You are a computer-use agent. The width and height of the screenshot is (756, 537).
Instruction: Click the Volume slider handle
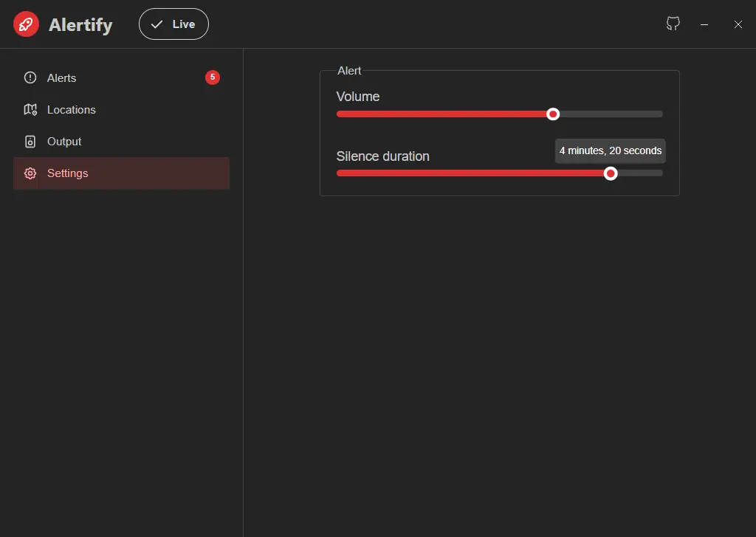click(552, 114)
